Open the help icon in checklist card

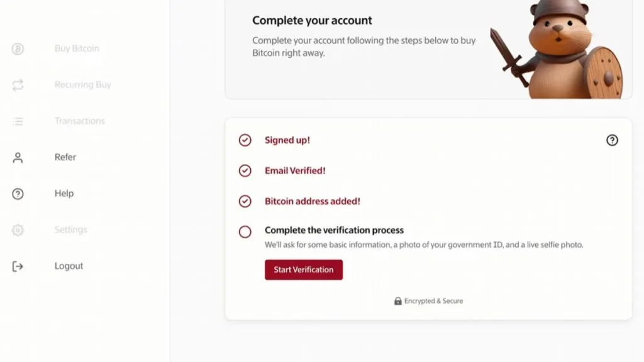(x=612, y=140)
